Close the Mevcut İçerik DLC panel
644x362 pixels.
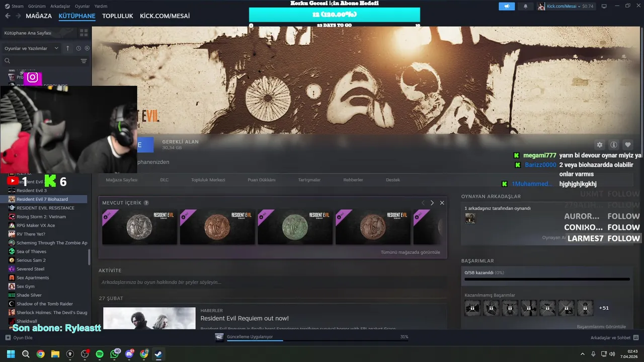coord(442,203)
